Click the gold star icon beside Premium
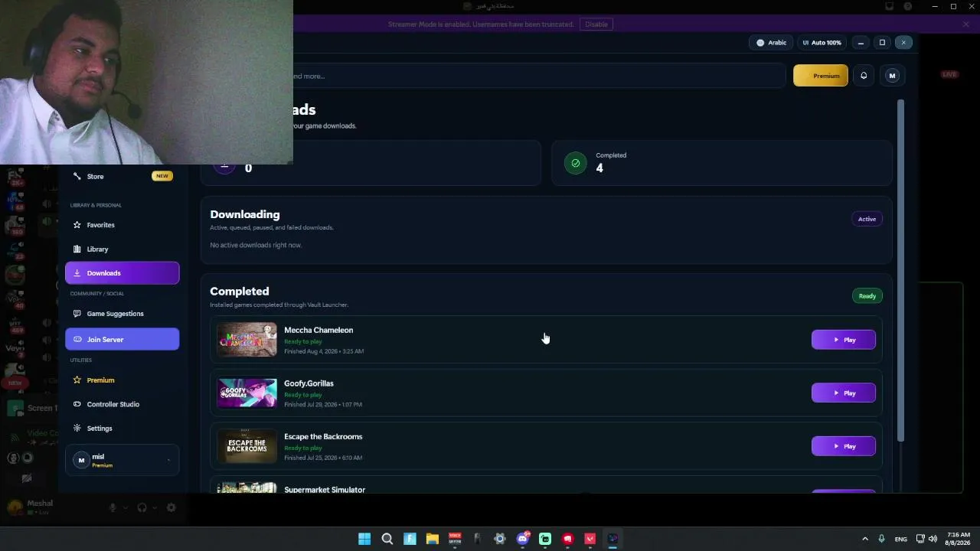The image size is (980, 551). point(77,380)
